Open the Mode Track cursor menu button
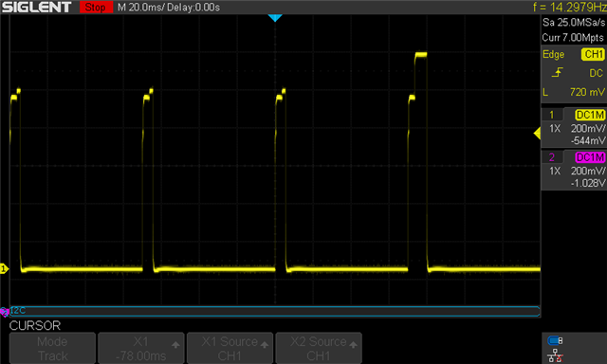The image size is (607, 364). click(x=52, y=348)
